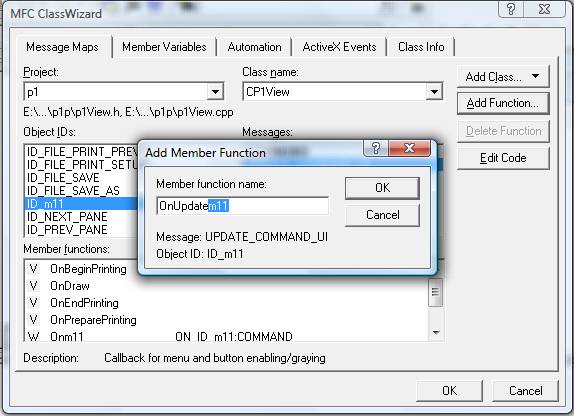Select the ActiveX Events tab
Image resolution: width=574 pixels, height=416 pixels.
coord(339,47)
